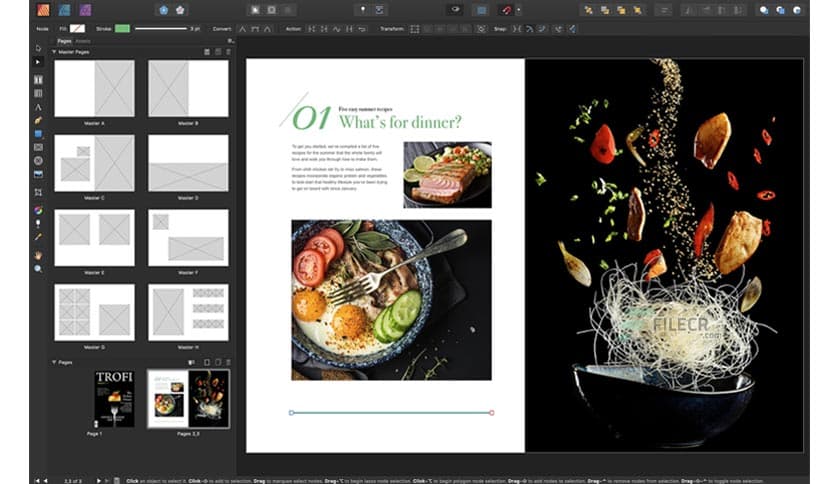
Task: Switch to the Photo persona icon
Action: (85, 10)
